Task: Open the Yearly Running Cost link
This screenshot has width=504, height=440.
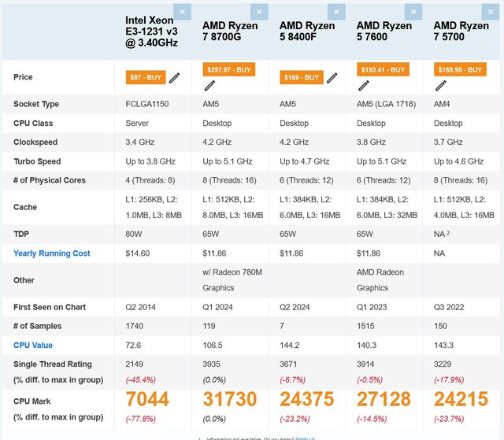Action: (x=52, y=253)
